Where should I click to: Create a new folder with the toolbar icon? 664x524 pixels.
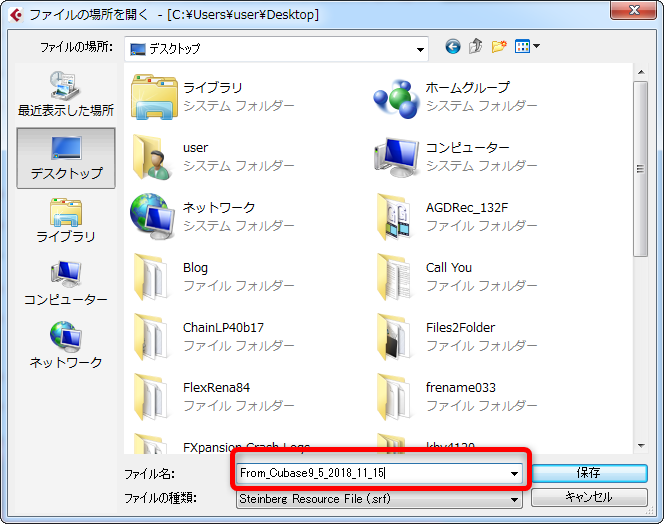point(499,46)
